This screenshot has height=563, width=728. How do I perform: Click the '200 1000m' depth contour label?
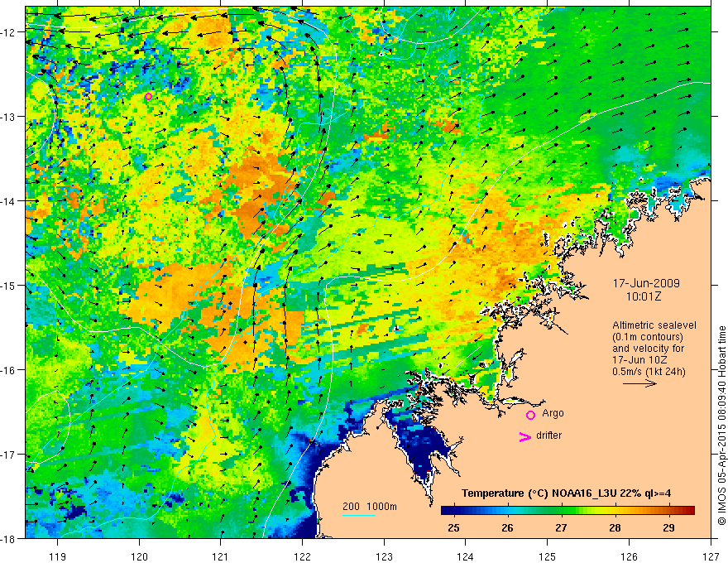click(x=370, y=507)
